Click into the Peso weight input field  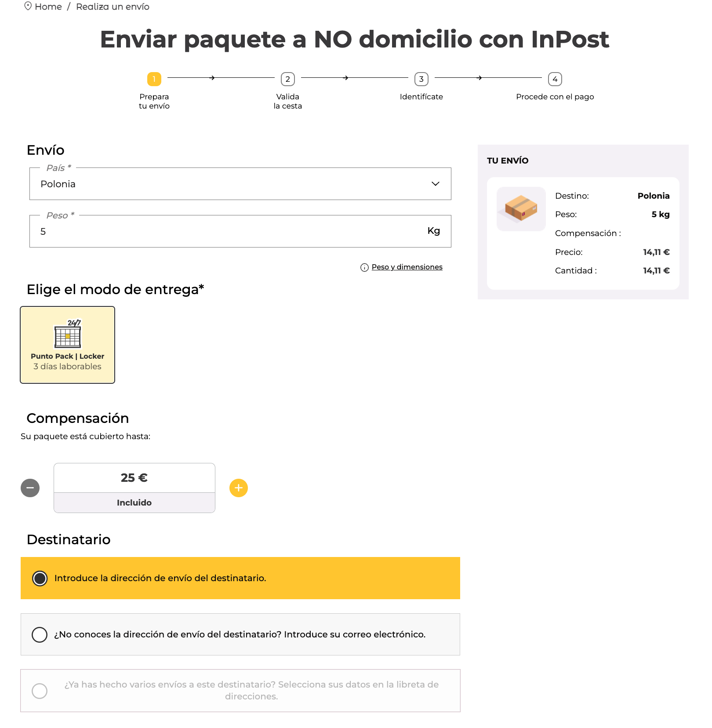coord(240,231)
